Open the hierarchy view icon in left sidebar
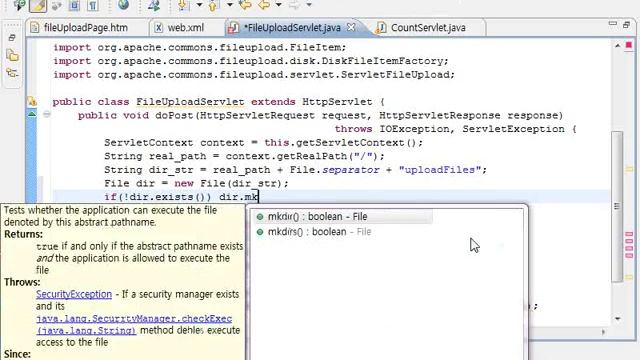Viewport: 640px width, 360px height. click(x=12, y=73)
